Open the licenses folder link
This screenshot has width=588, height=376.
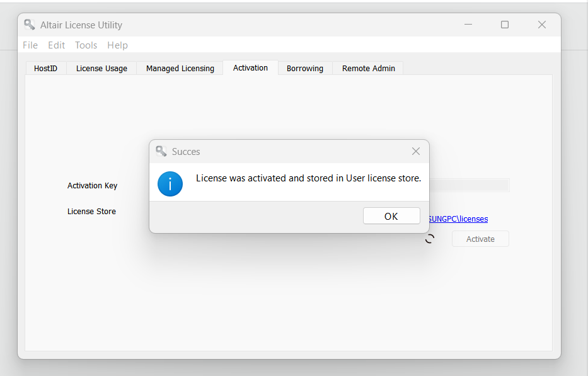coord(458,219)
